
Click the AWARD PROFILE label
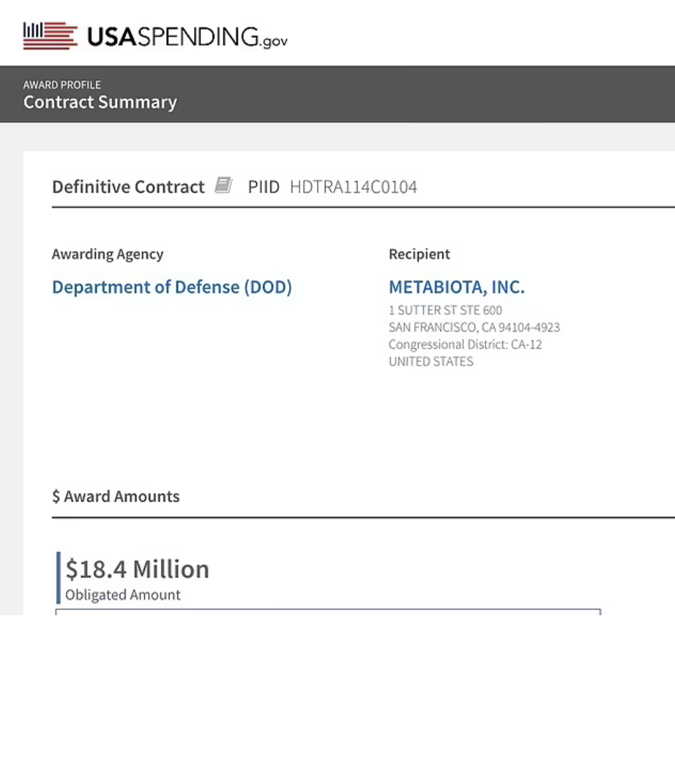point(62,85)
